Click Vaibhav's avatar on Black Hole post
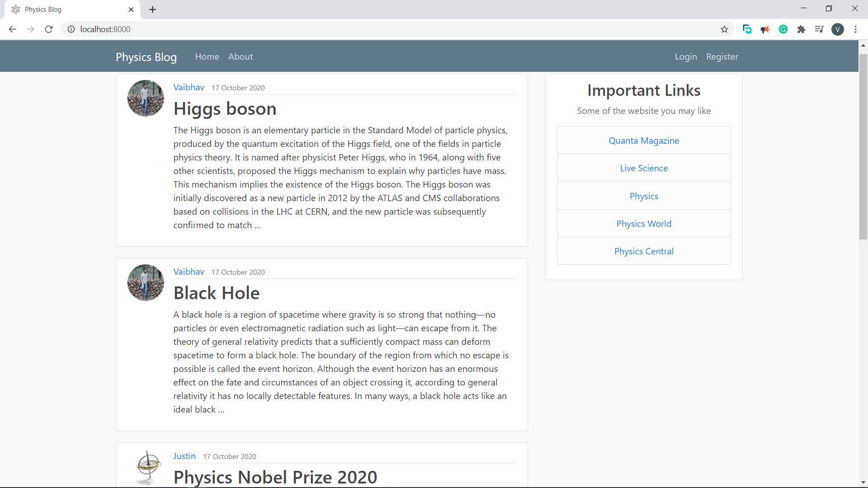Viewport: 868px width, 488px height. (x=146, y=282)
